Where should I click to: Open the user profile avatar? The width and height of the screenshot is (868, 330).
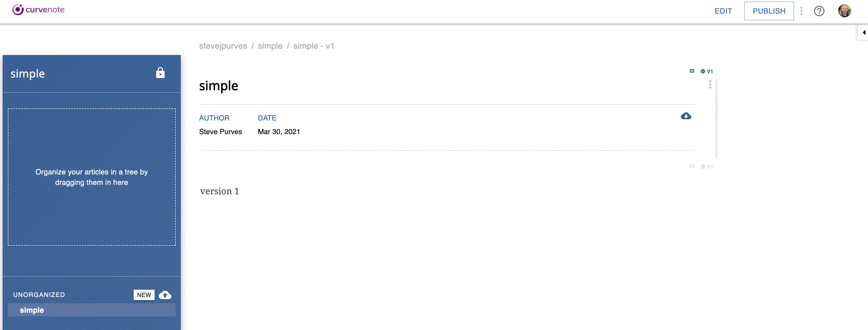(844, 11)
